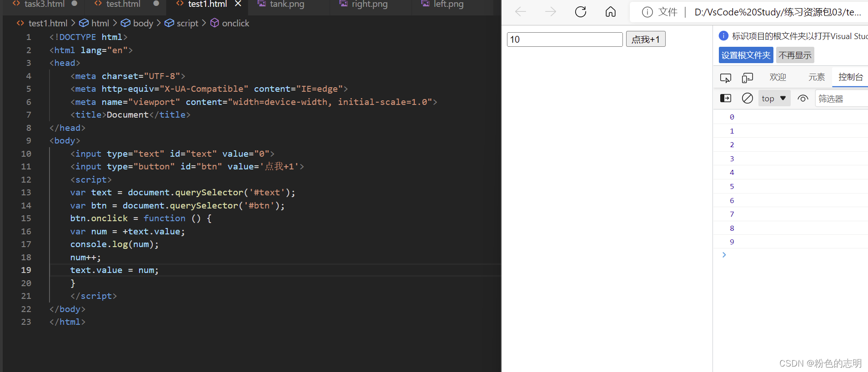Click the browser back arrow
868x372 pixels.
coord(521,12)
